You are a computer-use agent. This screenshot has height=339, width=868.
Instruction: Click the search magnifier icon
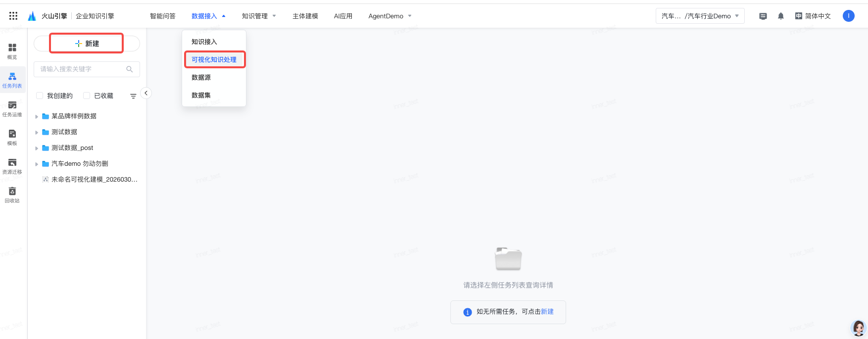point(130,69)
